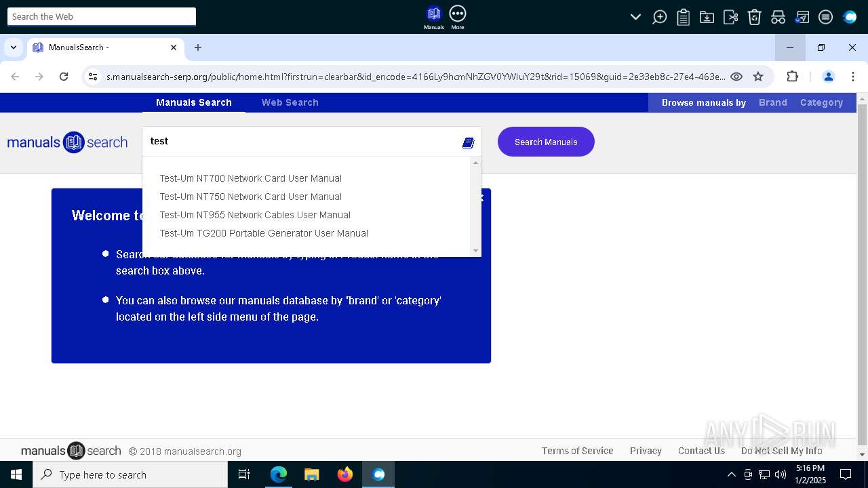Switch to the Manuals Search tab
868x488 pixels.
(194, 102)
